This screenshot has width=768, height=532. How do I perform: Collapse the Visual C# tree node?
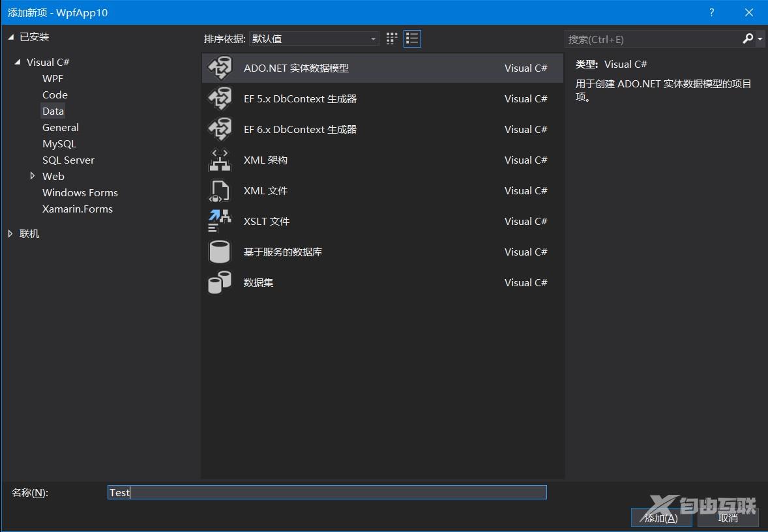tap(17, 62)
